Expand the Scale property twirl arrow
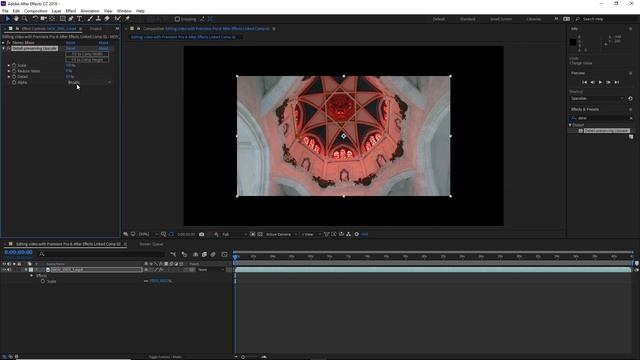The image size is (640, 360). click(9, 65)
